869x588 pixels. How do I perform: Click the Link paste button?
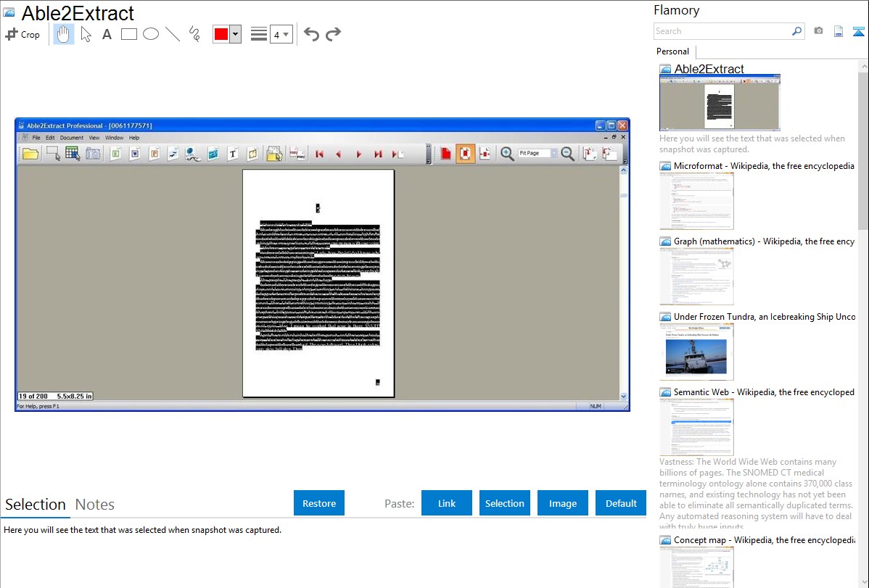[447, 503]
